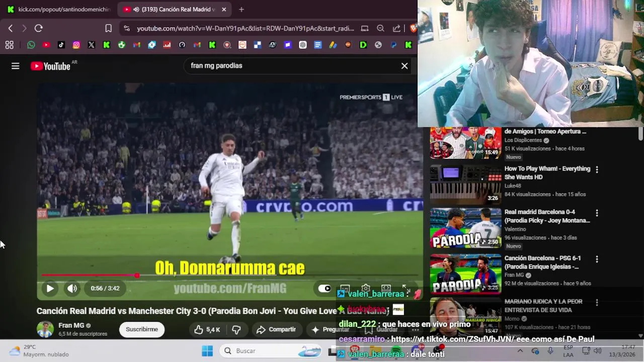Open the zoom magnifier icon in the address bar
This screenshot has height=362, width=644.
click(x=381, y=29)
